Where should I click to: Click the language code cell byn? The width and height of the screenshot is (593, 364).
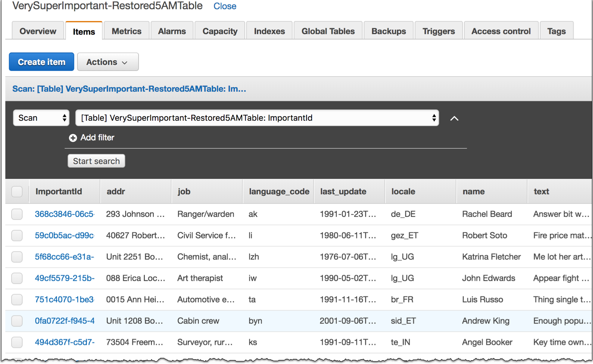pos(255,321)
